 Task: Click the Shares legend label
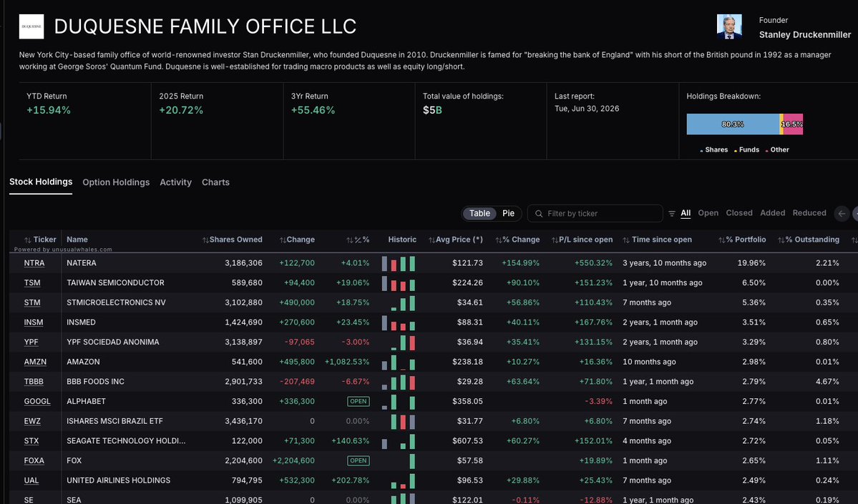click(x=716, y=150)
